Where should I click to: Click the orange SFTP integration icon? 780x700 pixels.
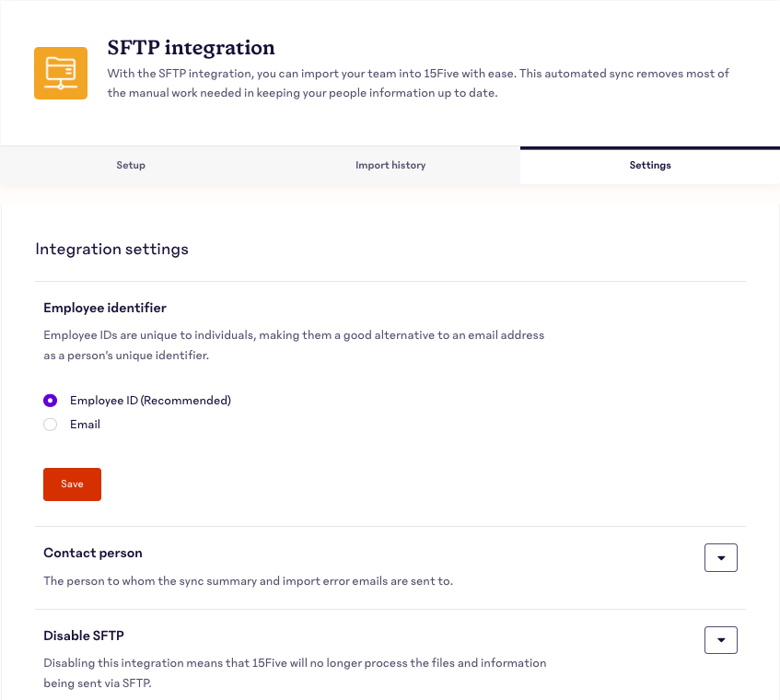pyautogui.click(x=61, y=73)
